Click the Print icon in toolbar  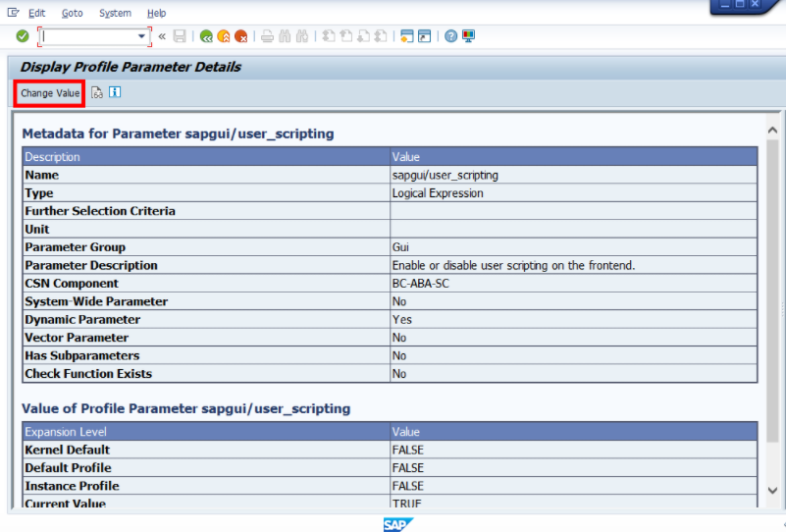[x=267, y=36]
